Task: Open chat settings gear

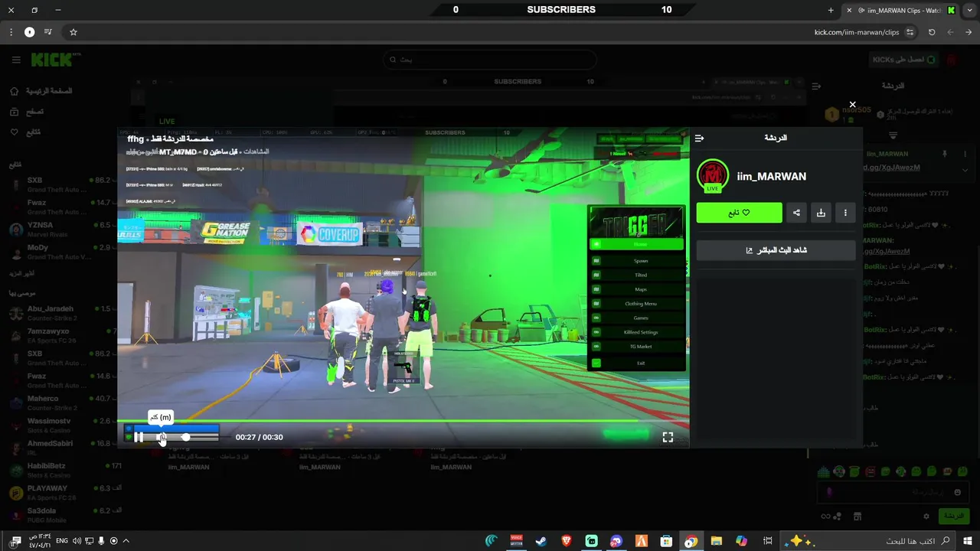Action: pyautogui.click(x=926, y=517)
